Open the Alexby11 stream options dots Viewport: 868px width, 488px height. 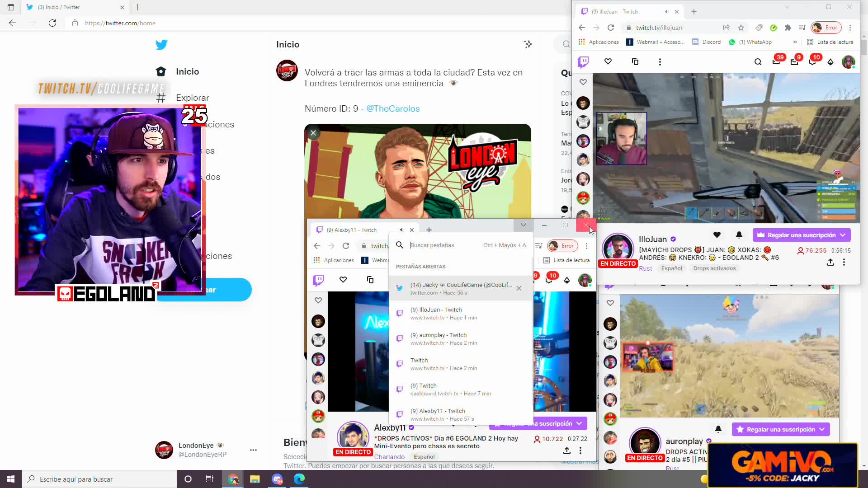click(580, 450)
